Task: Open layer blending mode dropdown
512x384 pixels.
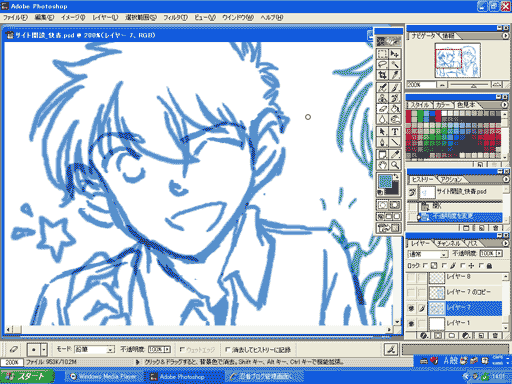Action: coord(427,254)
